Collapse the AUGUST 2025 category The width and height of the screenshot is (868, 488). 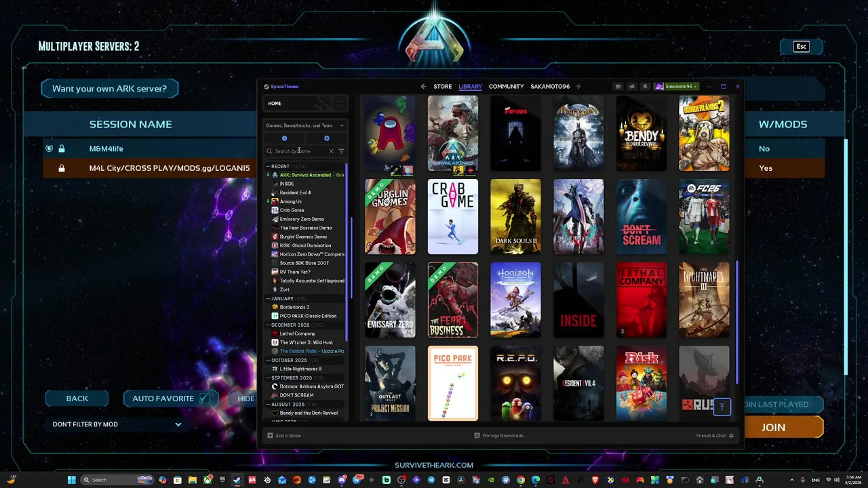(268, 404)
